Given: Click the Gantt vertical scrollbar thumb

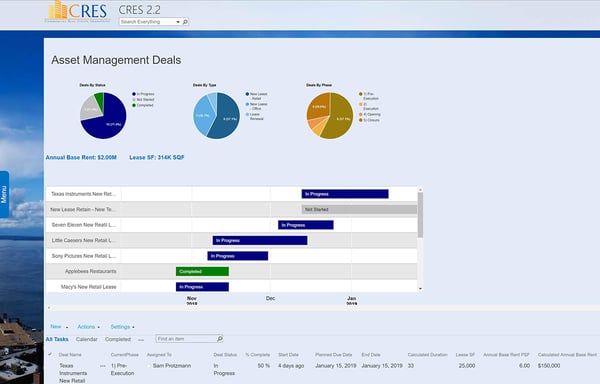Looking at the screenshot, I should click(420, 215).
